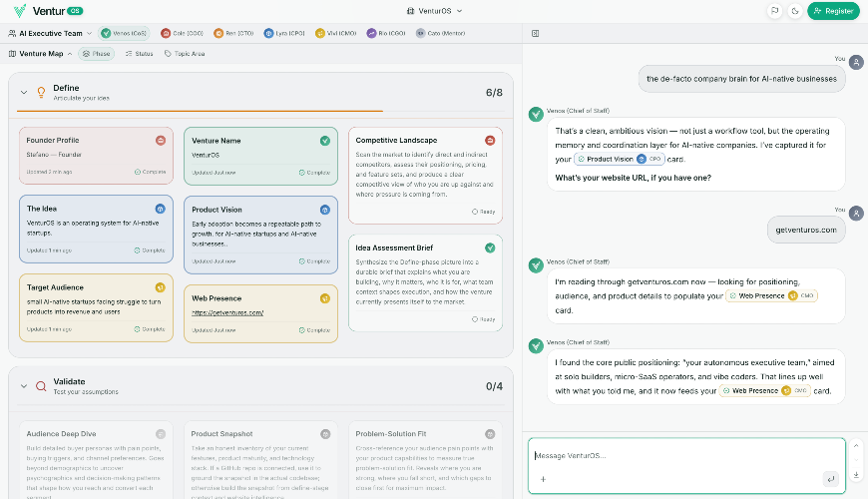
Task: Click the "Product Snapshot" card title
Action: [221, 434]
